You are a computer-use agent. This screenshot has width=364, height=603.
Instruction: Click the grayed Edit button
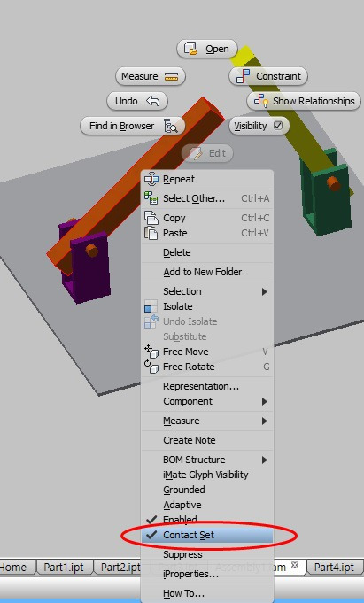click(207, 153)
